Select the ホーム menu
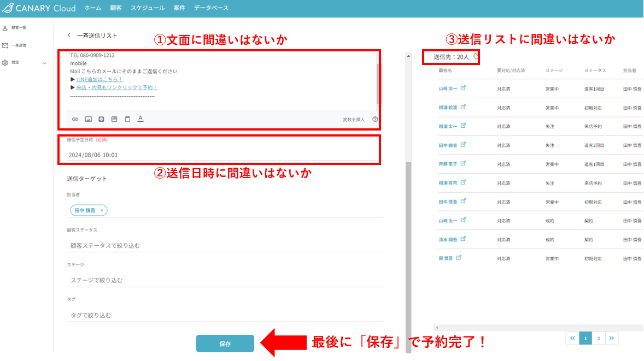Screen dimensions: 644x361 [x=93, y=8]
